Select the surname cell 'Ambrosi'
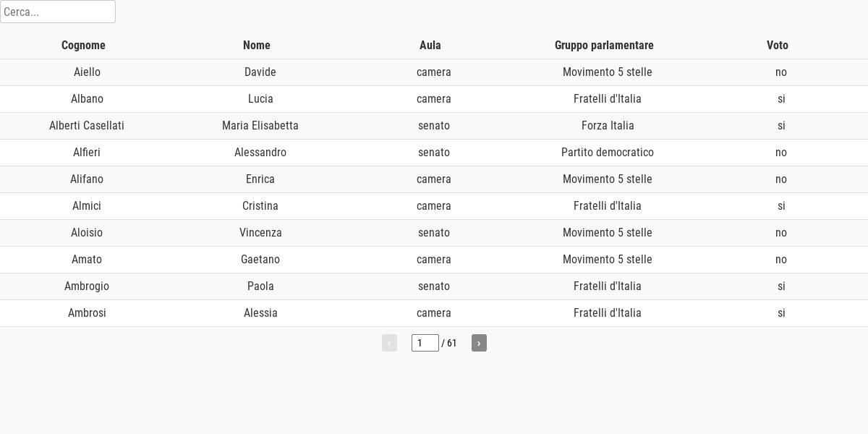868x434 pixels. click(x=87, y=313)
